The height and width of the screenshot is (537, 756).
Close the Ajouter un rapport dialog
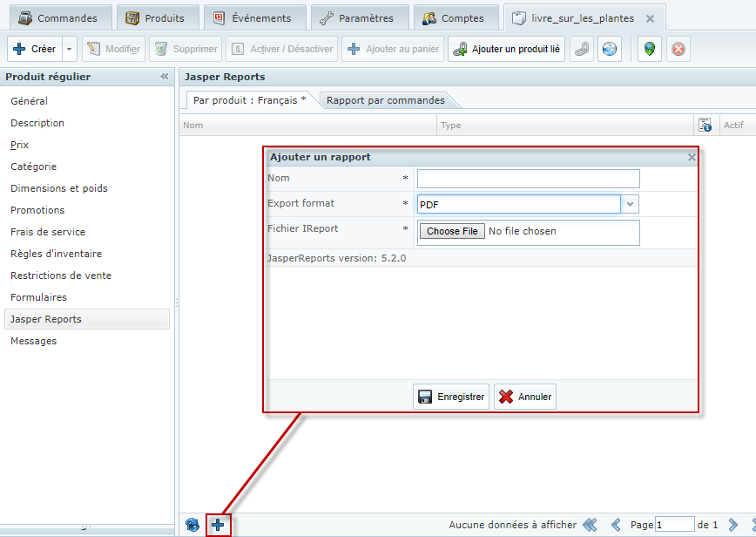(x=692, y=157)
